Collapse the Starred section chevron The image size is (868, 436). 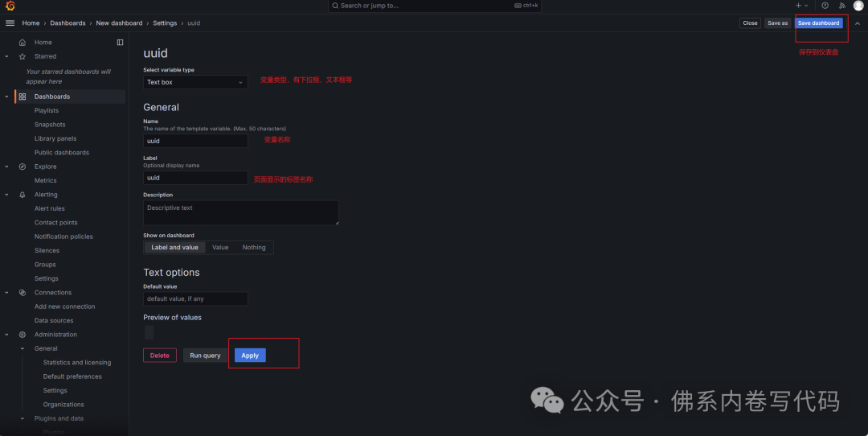tap(6, 56)
